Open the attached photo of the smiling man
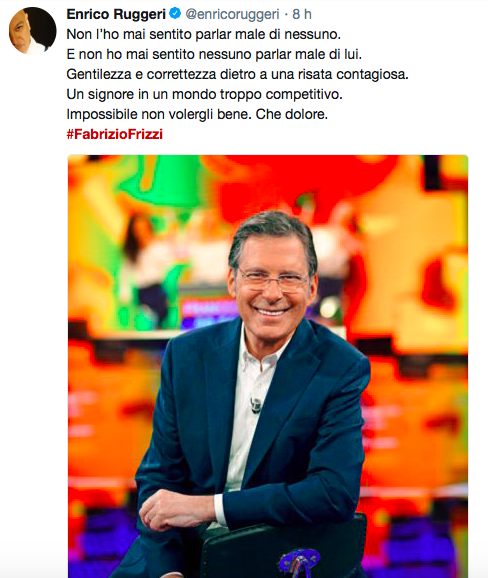This screenshot has height=578, width=488. pyautogui.click(x=268, y=366)
